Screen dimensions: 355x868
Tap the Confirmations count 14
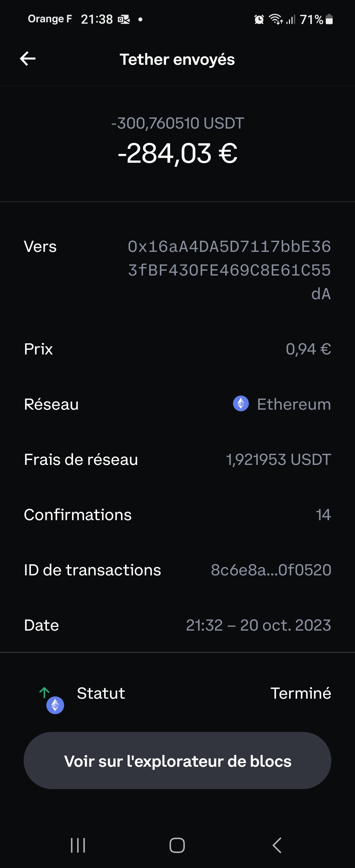(x=323, y=515)
